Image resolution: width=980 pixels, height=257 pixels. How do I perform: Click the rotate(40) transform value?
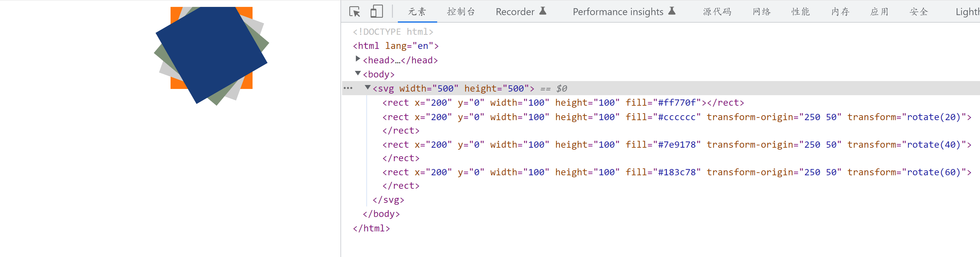[x=934, y=145]
